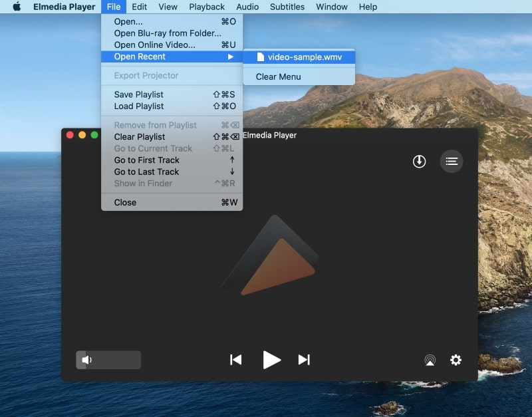Viewport: 532px width, 417px height.
Task: Toggle the playlist panel button
Action: [x=452, y=161]
